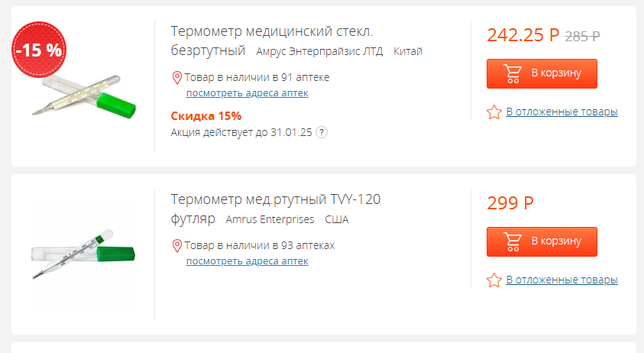644x353 pixels.
Task: Click the star icon for the TVY-120 thermometer
Action: coord(494,280)
